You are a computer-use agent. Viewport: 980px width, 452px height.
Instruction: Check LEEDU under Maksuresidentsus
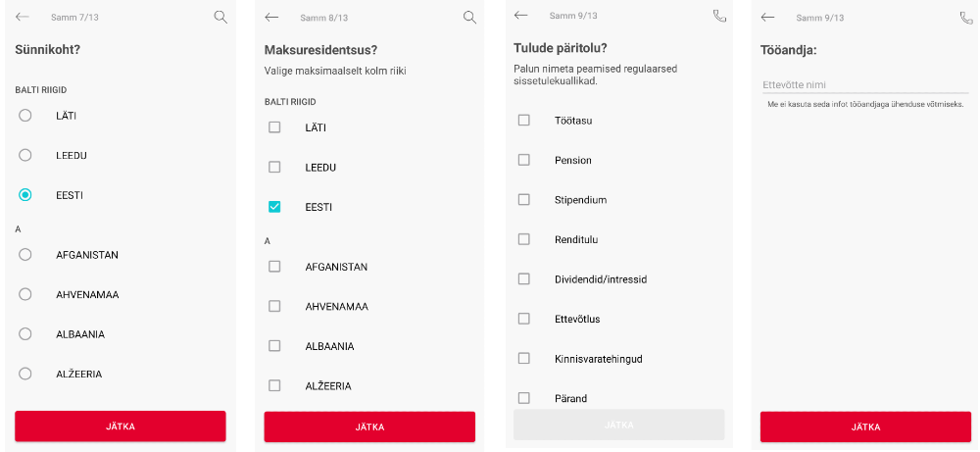coord(274,167)
